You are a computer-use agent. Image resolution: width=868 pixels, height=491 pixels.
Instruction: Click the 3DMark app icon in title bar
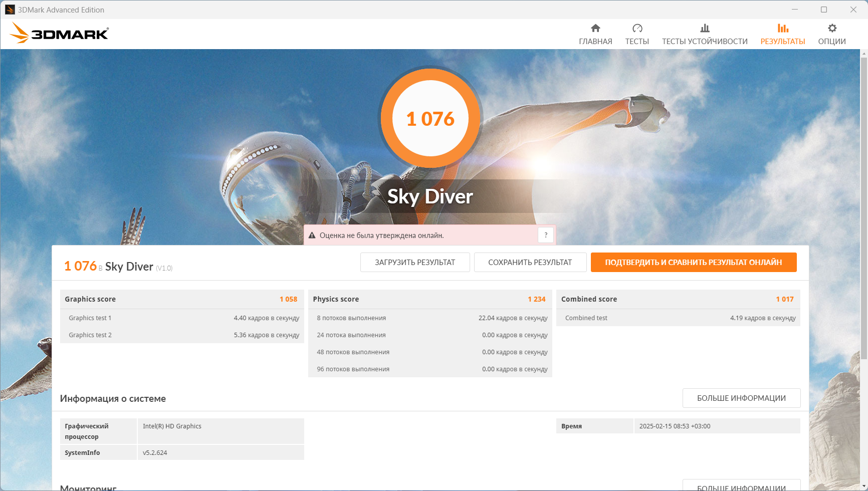tap(10, 10)
